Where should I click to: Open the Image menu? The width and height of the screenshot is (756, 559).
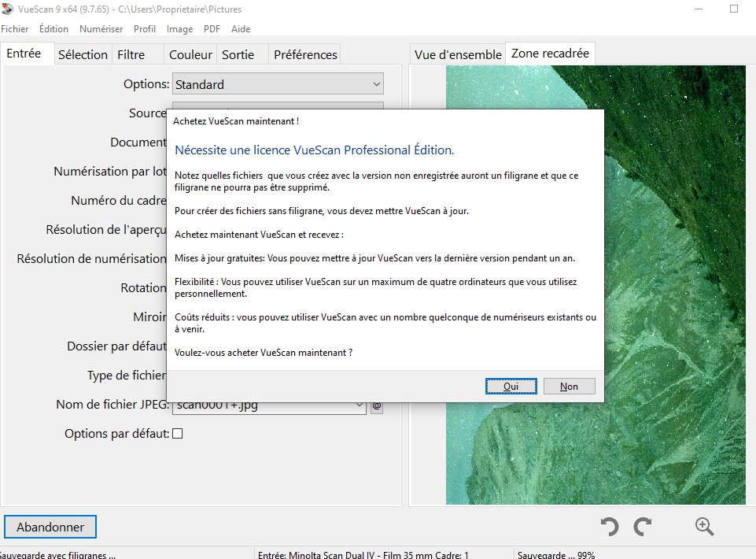click(179, 29)
